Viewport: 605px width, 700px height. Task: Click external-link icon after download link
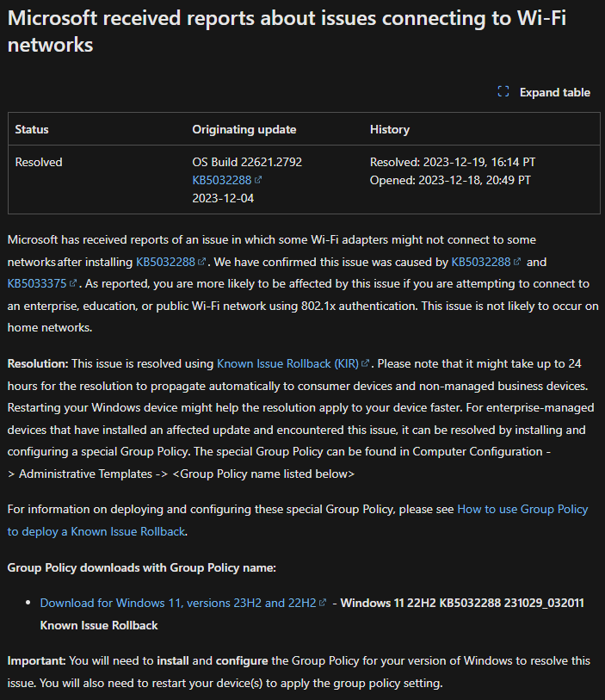(x=323, y=602)
